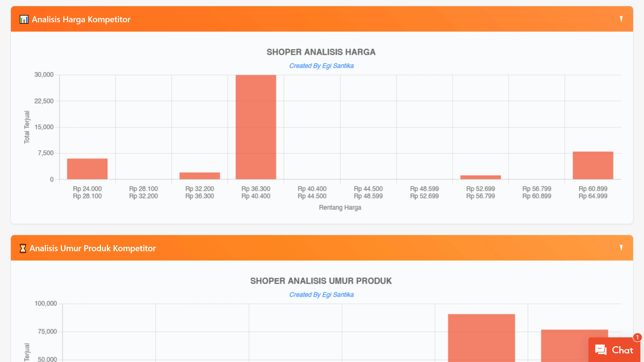The width and height of the screenshot is (644, 362).
Task: Click the bar for Rp 60.899–64.999 range
Action: click(x=593, y=165)
